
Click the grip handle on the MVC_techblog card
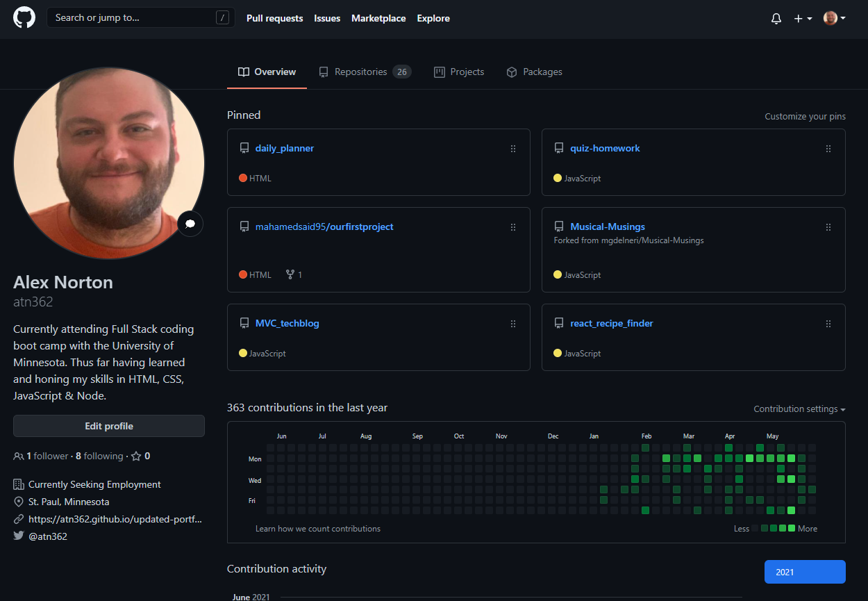[x=513, y=324]
